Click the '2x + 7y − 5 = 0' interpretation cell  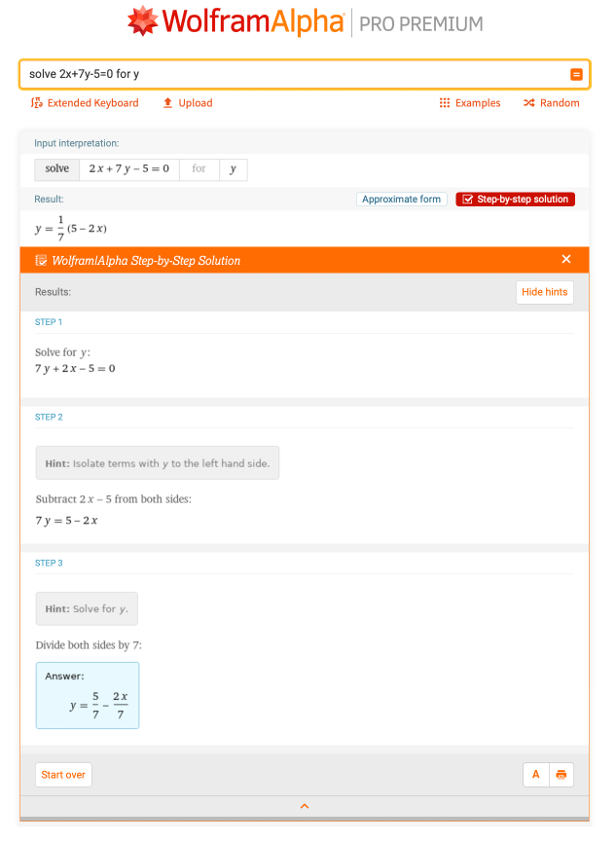(128, 169)
